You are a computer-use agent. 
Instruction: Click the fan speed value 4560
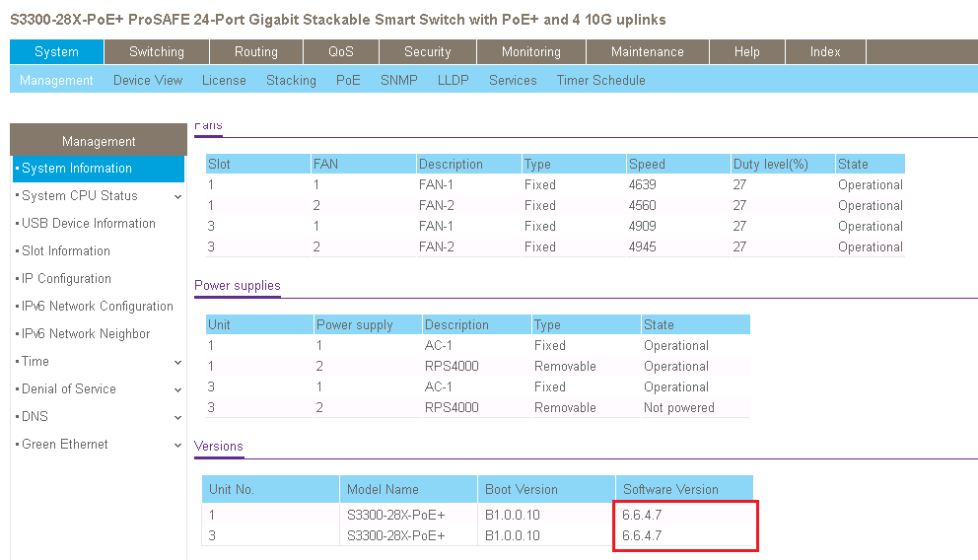click(x=643, y=206)
